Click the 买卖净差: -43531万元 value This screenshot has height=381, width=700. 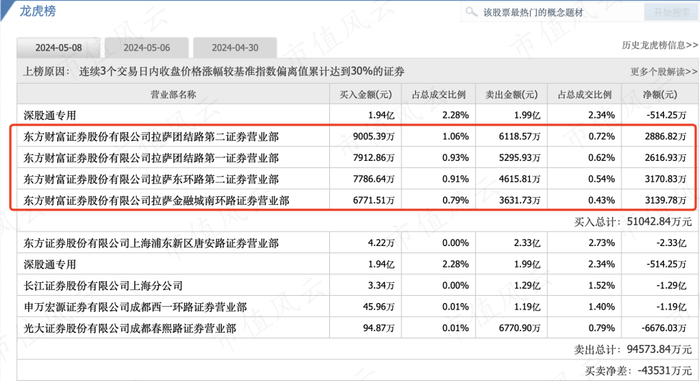[x=638, y=371]
